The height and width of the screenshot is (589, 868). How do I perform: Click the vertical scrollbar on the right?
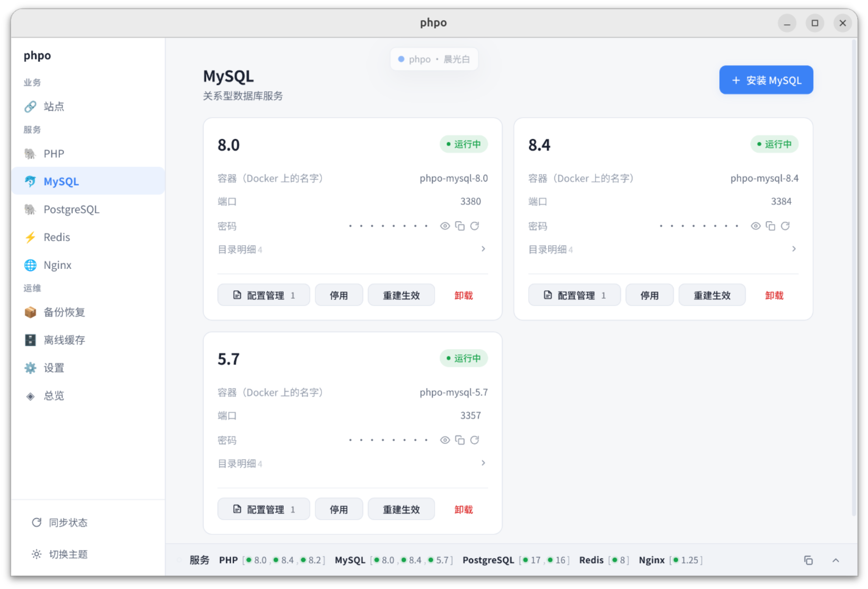pos(854,277)
